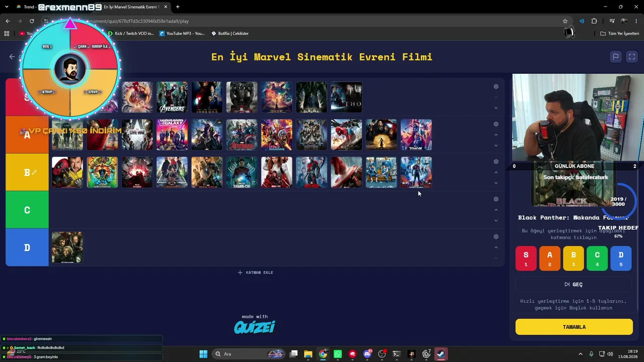Screen dimensions: 644x362
Task: Click the pencil edit icon on the B tier label
Action: click(34, 172)
